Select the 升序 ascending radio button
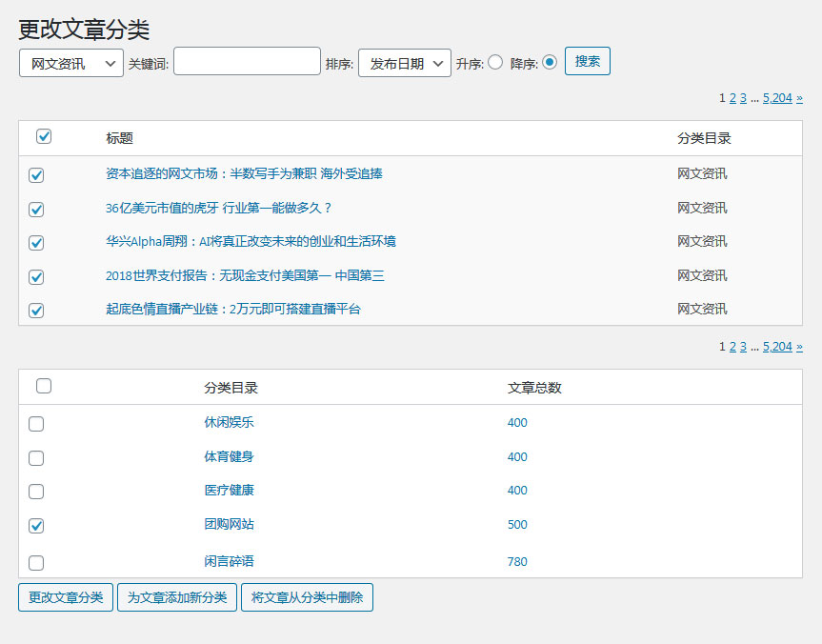Viewport: 822px width, 644px height. point(495,61)
